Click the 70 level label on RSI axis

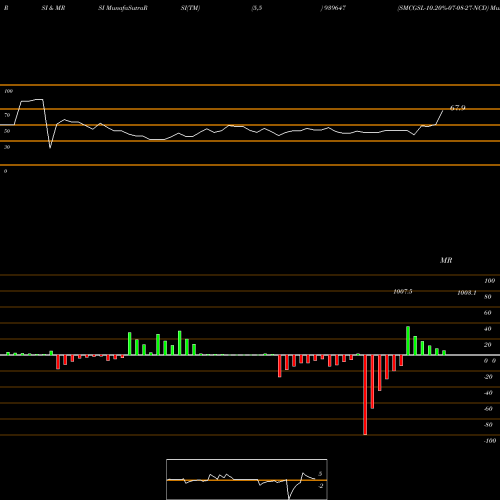click(7, 115)
